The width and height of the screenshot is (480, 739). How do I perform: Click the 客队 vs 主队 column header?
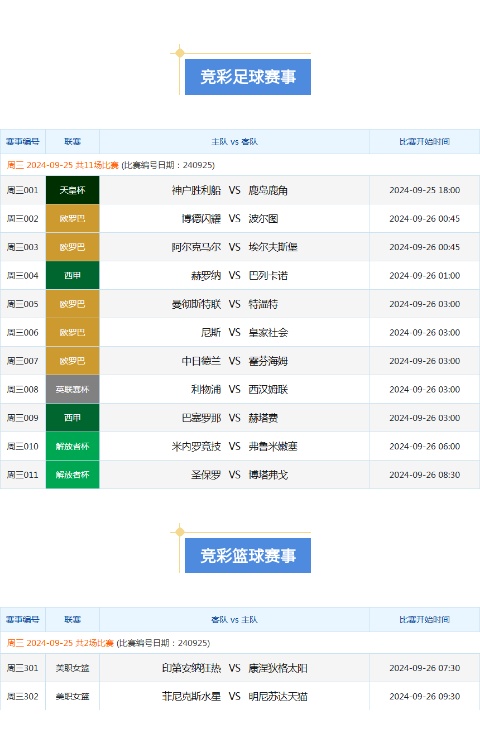click(234, 620)
